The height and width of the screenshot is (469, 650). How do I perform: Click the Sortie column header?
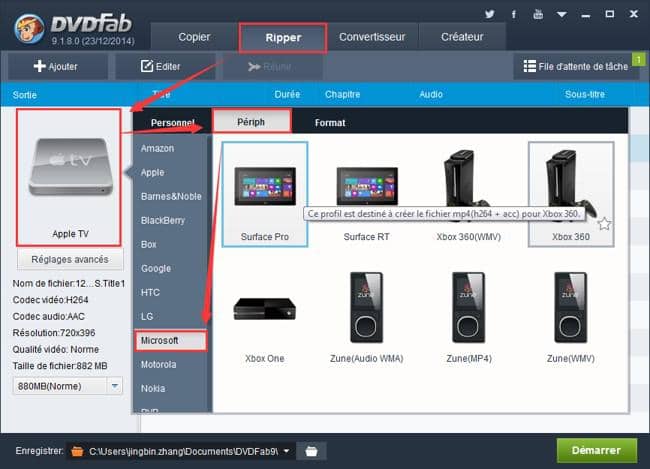(24, 95)
